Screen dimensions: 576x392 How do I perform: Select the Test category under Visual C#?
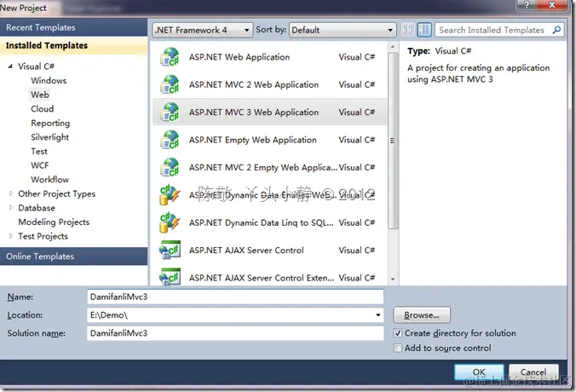(39, 152)
